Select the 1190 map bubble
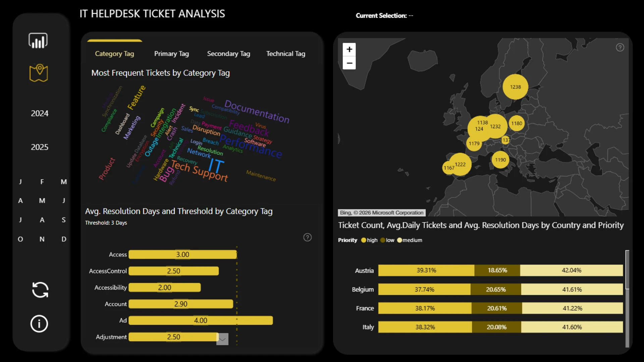Viewport: 644px width, 362px height. tap(500, 160)
